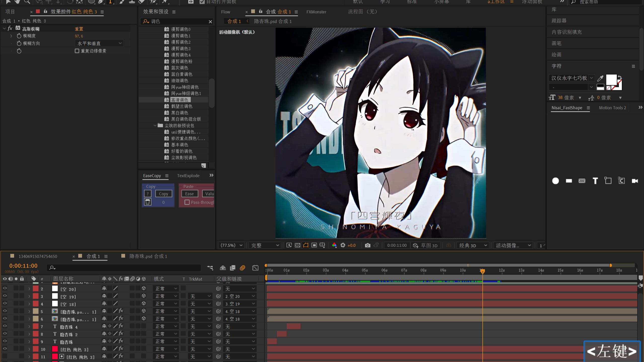Viewport: 644px width, 362px height.
Task: Click the ellipse shape icon in Nisai_FastShape
Action: (555, 181)
